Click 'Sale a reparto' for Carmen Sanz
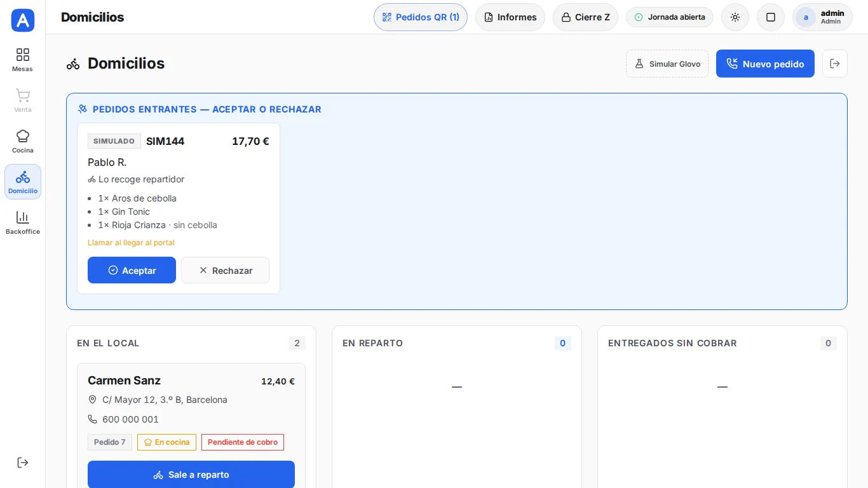868x488 pixels. click(x=191, y=475)
